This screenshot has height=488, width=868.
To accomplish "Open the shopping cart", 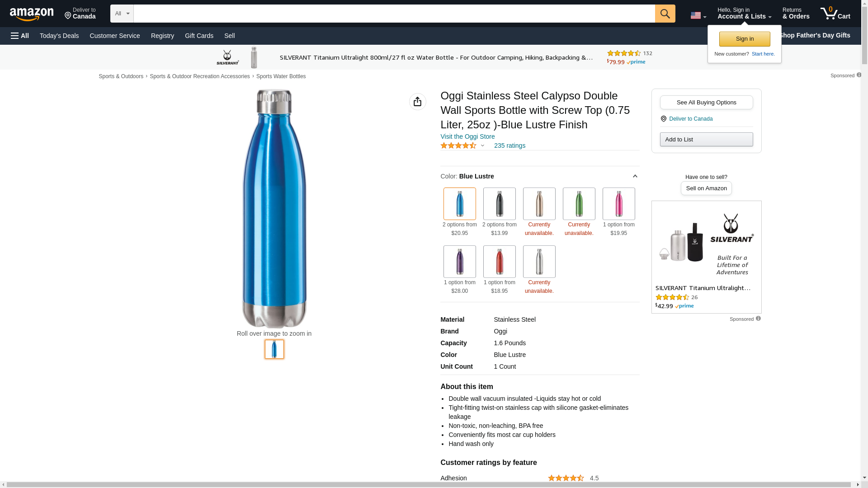I will [x=835, y=14].
